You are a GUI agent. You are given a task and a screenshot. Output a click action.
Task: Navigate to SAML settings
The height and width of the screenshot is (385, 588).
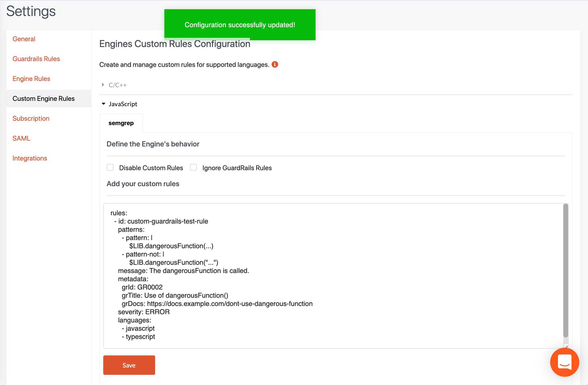click(x=22, y=138)
